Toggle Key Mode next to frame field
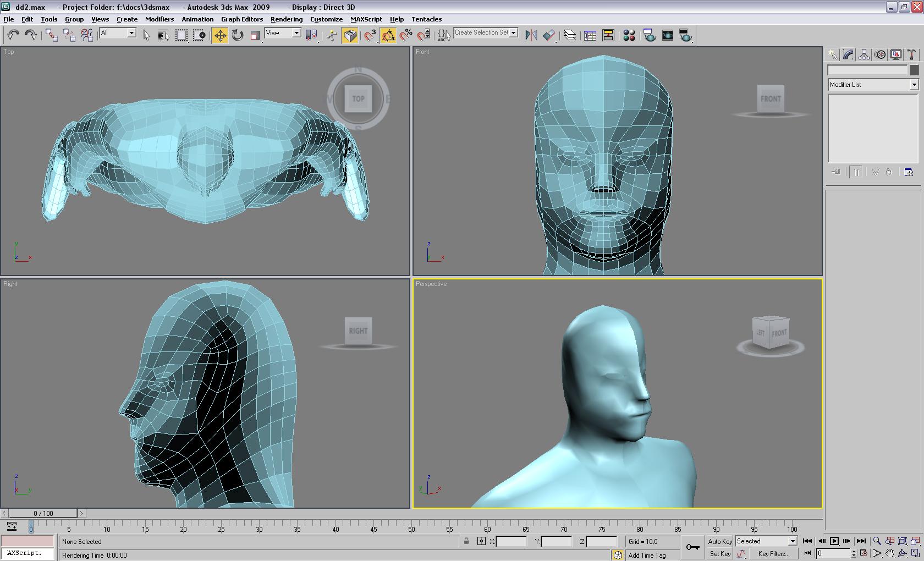This screenshot has width=924, height=561. tap(807, 553)
